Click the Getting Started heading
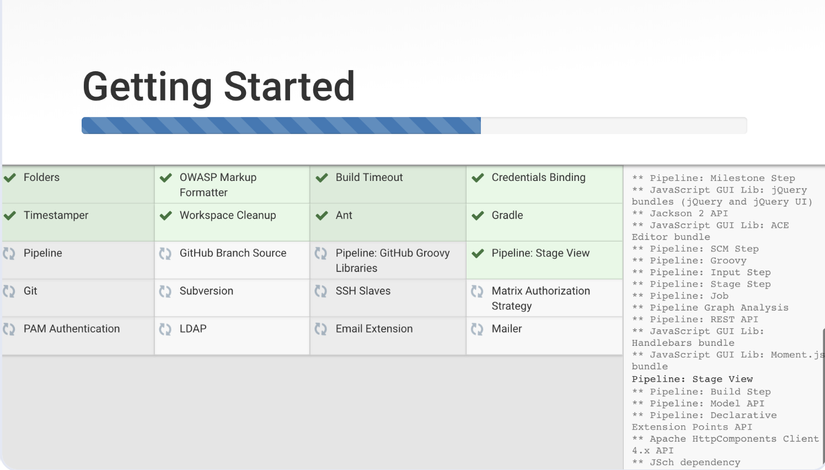Viewport: 825px width, 470px height. point(218,87)
